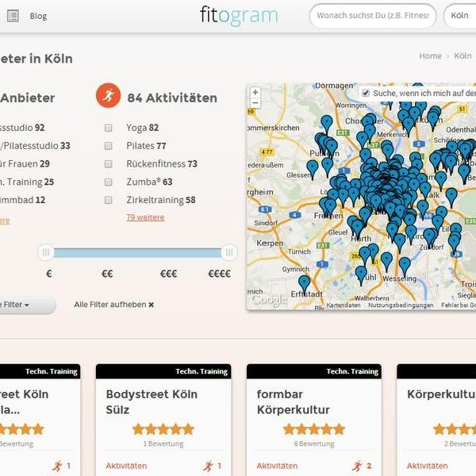Viewport: 476px width, 476px height.
Task: Grab the right price slider handle
Action: [229, 252]
